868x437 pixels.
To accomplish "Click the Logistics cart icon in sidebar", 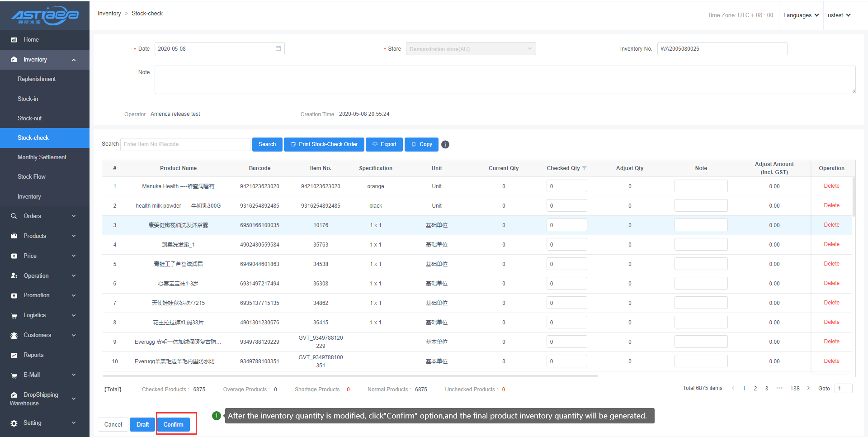I will 14,316.
